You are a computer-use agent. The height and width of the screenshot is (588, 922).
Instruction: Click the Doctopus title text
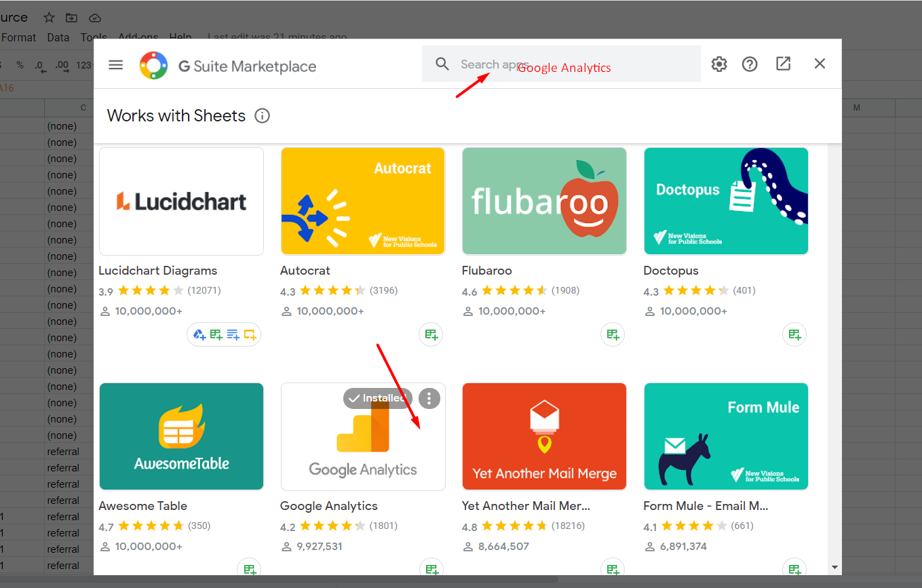click(x=671, y=271)
